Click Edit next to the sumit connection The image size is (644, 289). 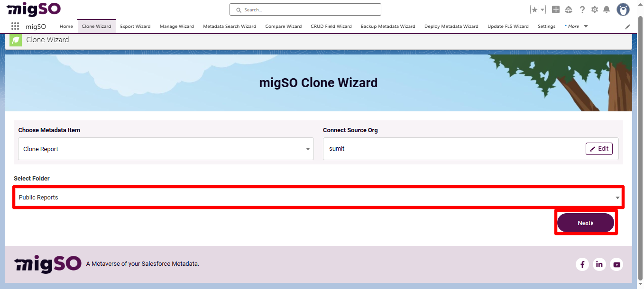pyautogui.click(x=599, y=148)
